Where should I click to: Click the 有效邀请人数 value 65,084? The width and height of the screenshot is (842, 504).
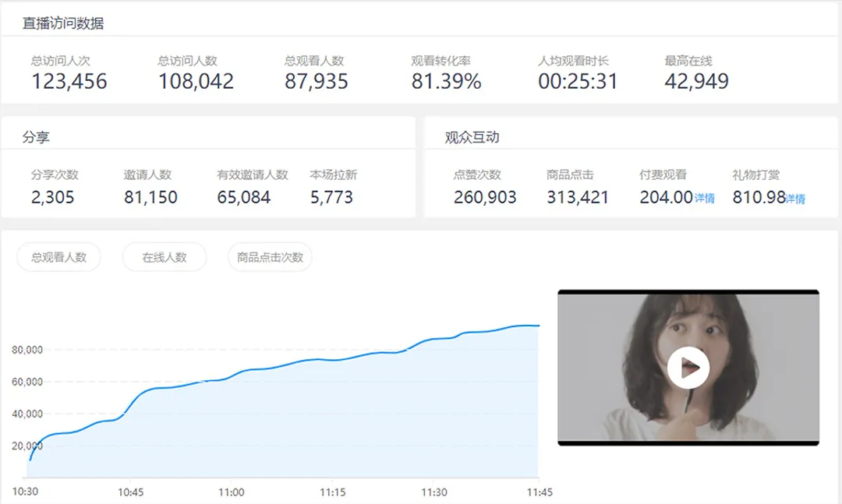coord(244,197)
